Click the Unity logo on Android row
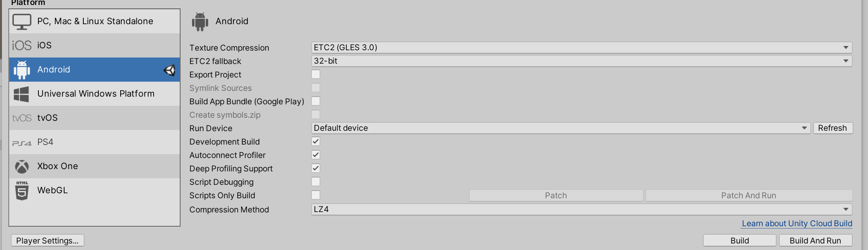This screenshot has height=250, width=868. (169, 70)
